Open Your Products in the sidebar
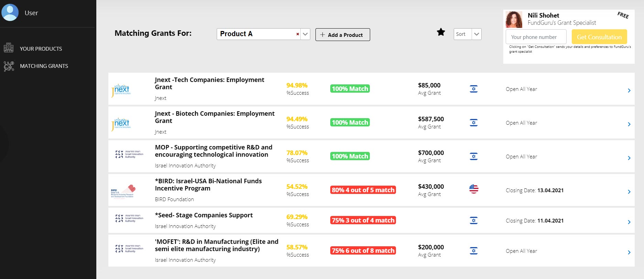The width and height of the screenshot is (644, 279). point(41,49)
